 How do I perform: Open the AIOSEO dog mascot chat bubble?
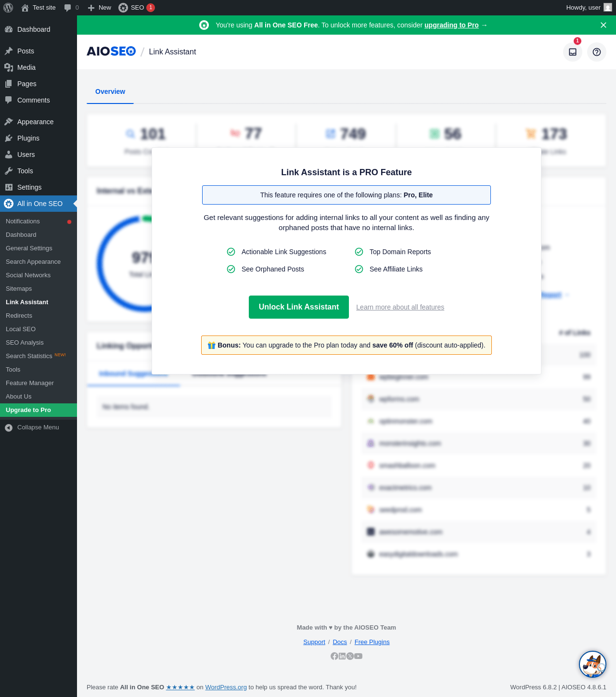pos(592,664)
